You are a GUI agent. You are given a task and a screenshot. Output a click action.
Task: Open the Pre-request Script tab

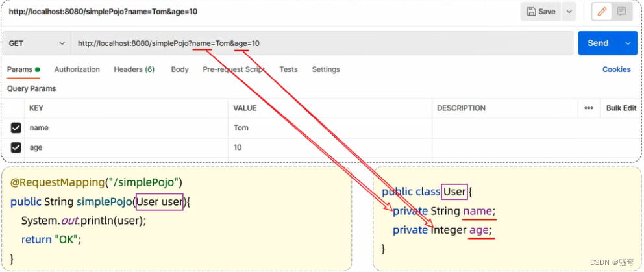pos(234,69)
